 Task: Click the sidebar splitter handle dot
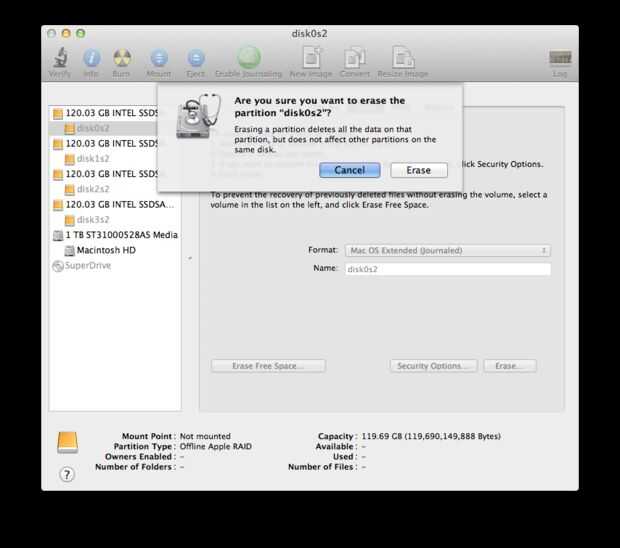click(x=190, y=258)
